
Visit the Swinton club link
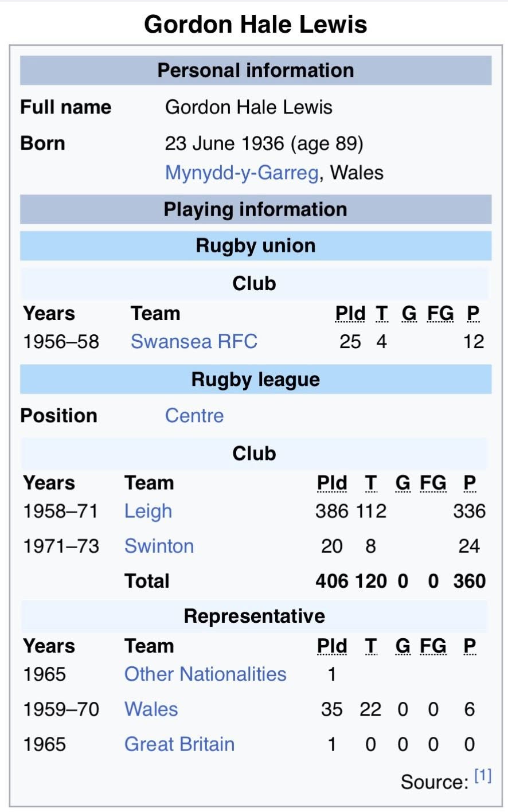tap(159, 546)
